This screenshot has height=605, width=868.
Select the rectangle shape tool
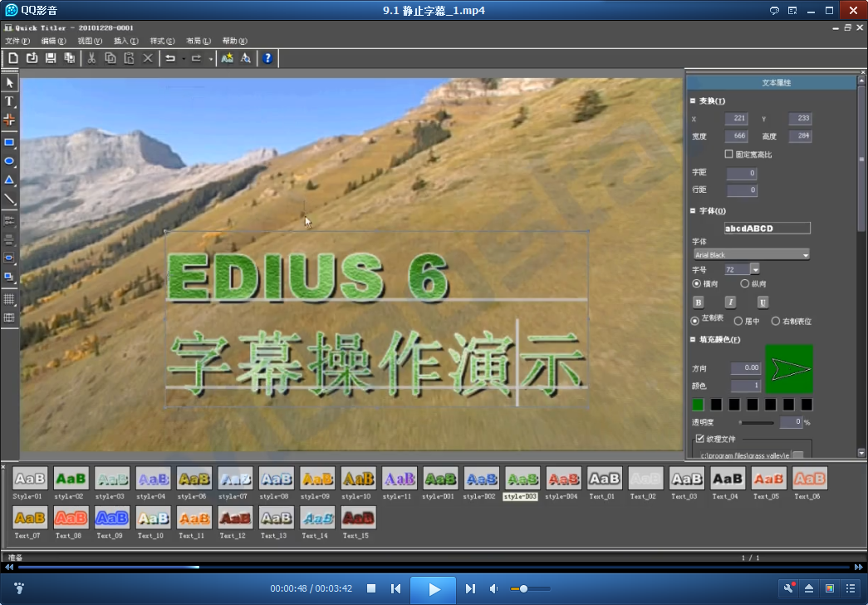point(9,142)
